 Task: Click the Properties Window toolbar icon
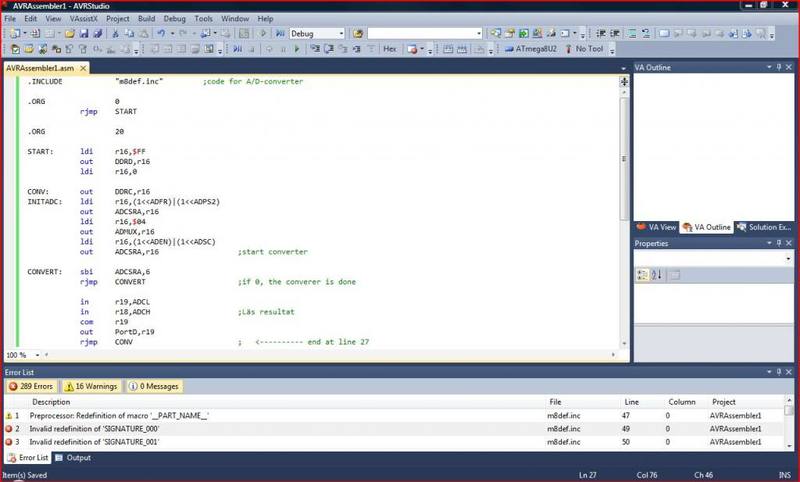510,34
